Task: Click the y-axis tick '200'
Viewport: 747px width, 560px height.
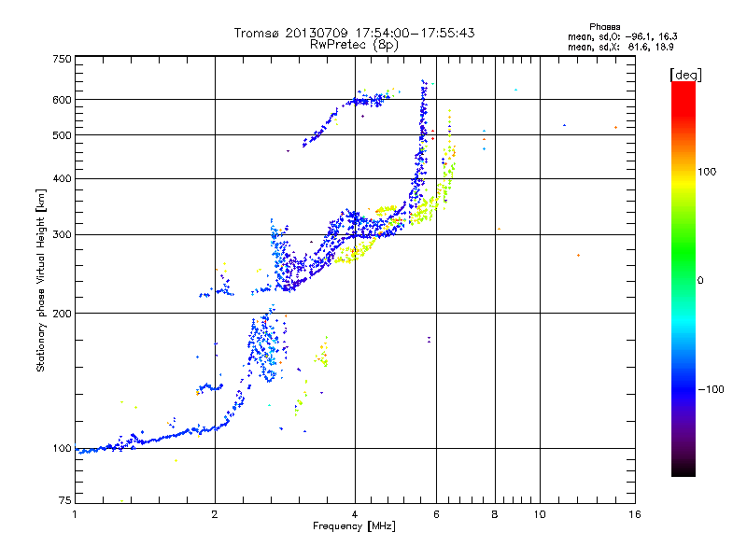Action: [x=62, y=314]
